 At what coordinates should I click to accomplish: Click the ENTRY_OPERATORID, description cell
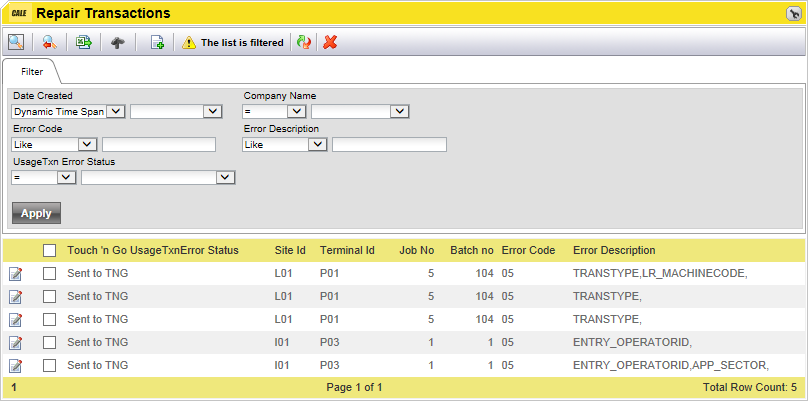click(x=633, y=342)
